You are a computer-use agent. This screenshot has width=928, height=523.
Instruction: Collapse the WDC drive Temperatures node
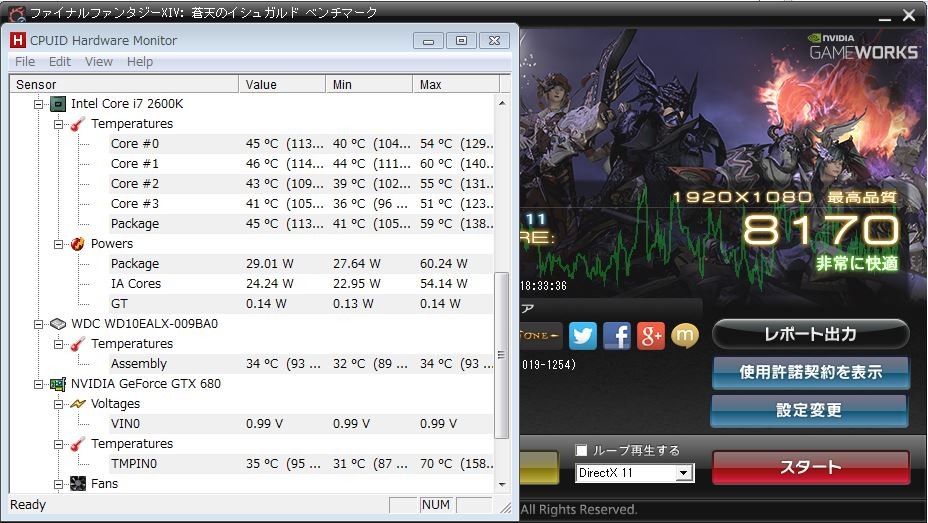click(59, 344)
